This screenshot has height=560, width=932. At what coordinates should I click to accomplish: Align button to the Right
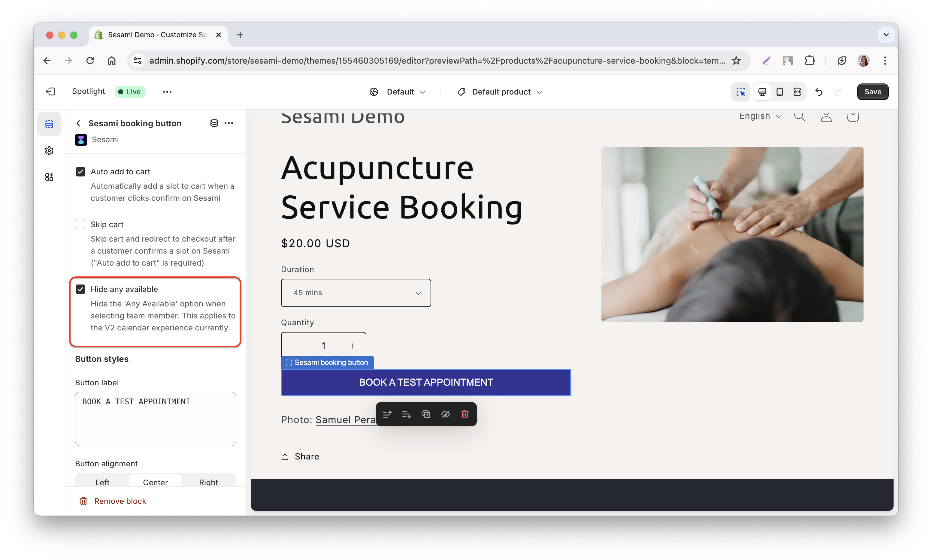click(x=208, y=482)
